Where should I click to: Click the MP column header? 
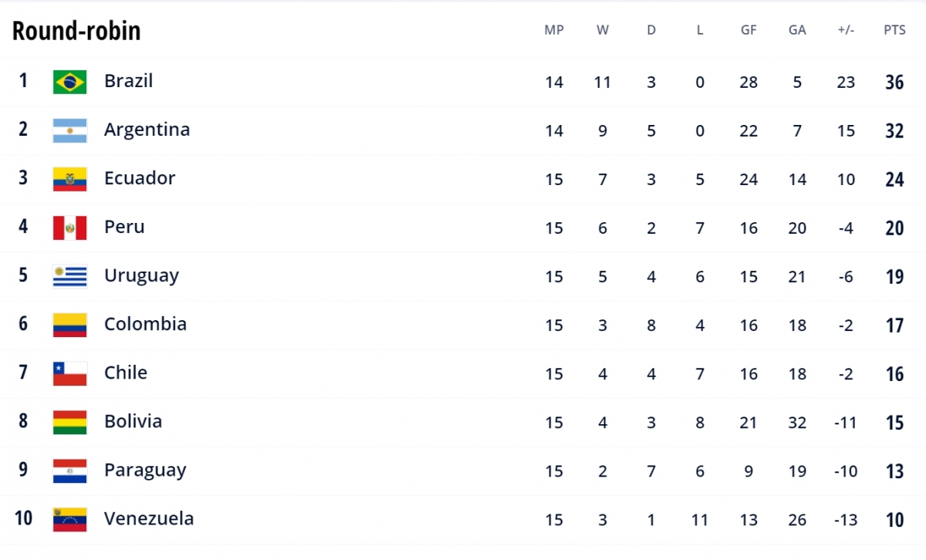[554, 30]
